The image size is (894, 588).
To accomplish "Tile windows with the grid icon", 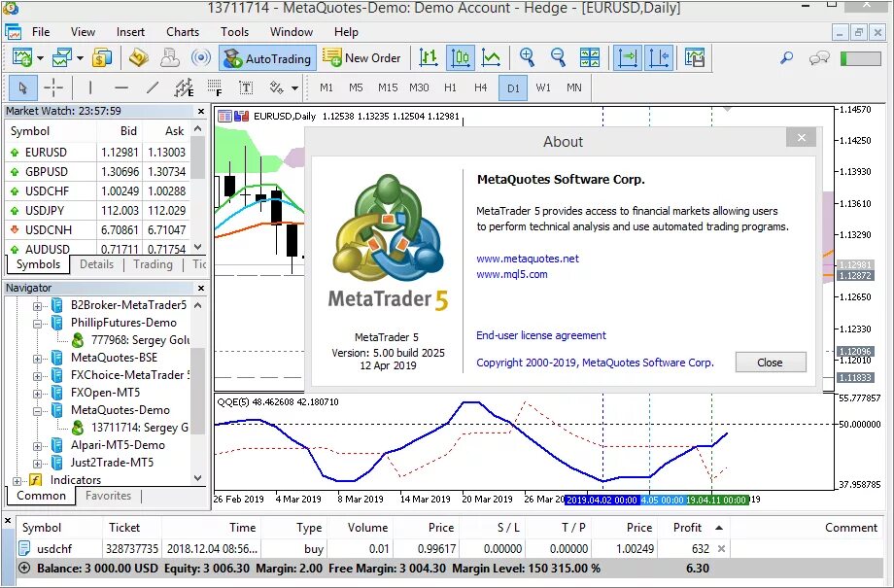I will click(590, 58).
